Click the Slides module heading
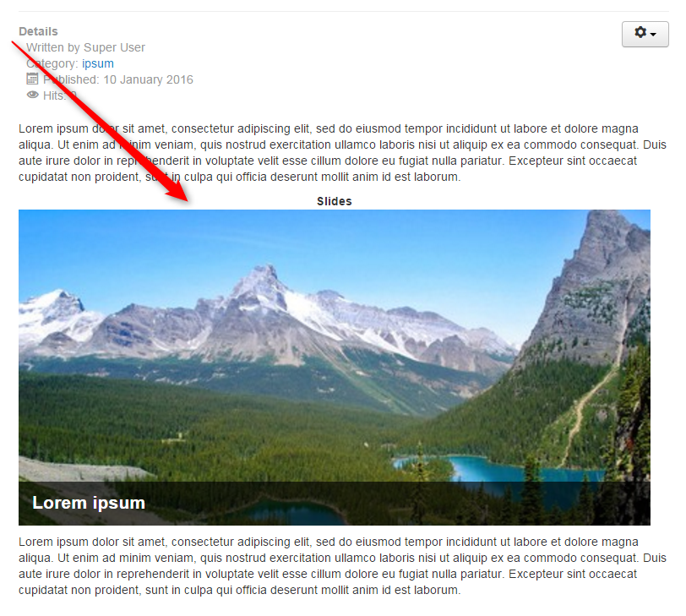Screen dimensions: 686x616 [x=335, y=201]
